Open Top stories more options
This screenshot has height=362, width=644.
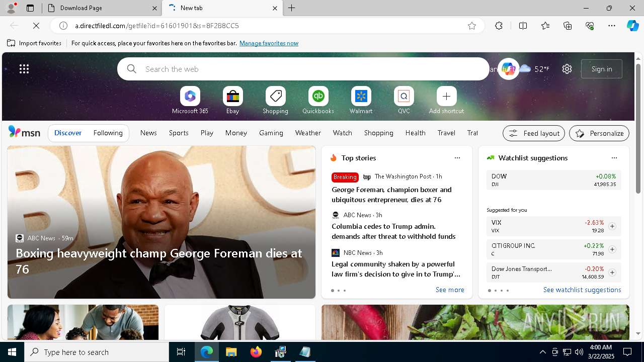coord(457,158)
